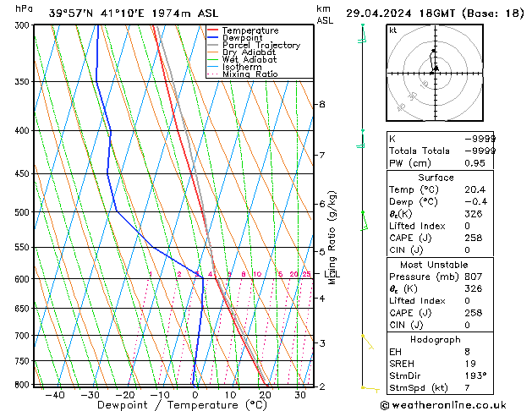Viewport: 532px width, 411px height.
Task: Click the PW (cm) value 0.95
Action: 474,163
